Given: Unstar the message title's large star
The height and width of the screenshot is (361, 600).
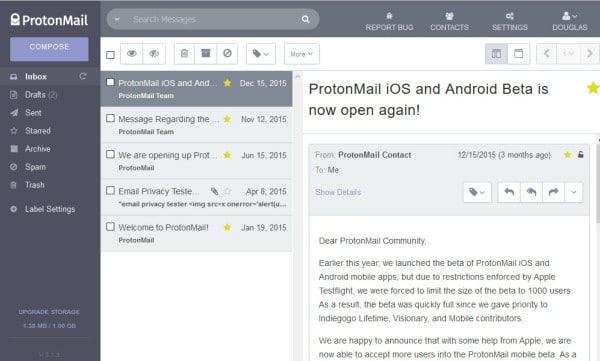Looking at the screenshot, I should [x=593, y=88].
